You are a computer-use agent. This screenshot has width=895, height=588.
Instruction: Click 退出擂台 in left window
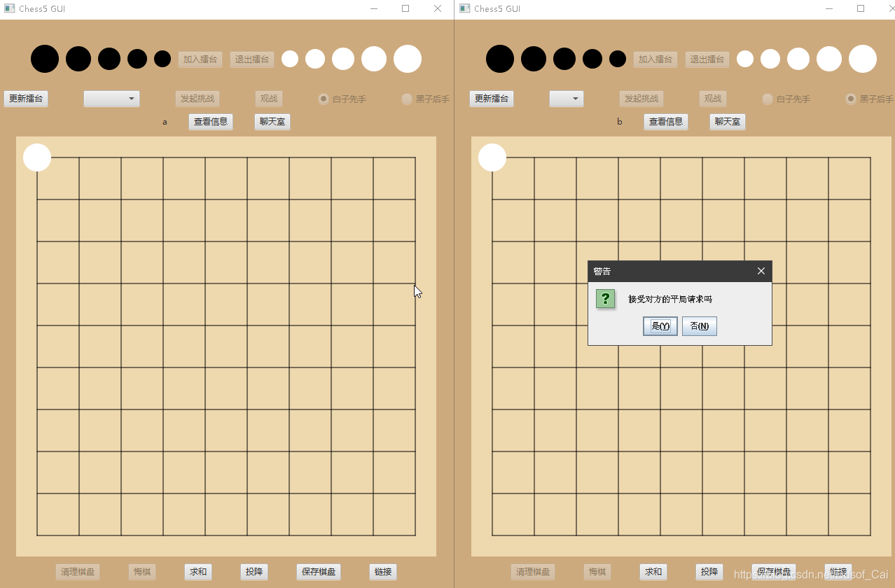click(252, 59)
